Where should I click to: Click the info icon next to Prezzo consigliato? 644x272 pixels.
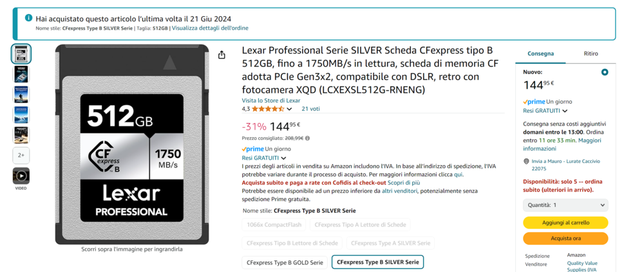[x=308, y=139]
